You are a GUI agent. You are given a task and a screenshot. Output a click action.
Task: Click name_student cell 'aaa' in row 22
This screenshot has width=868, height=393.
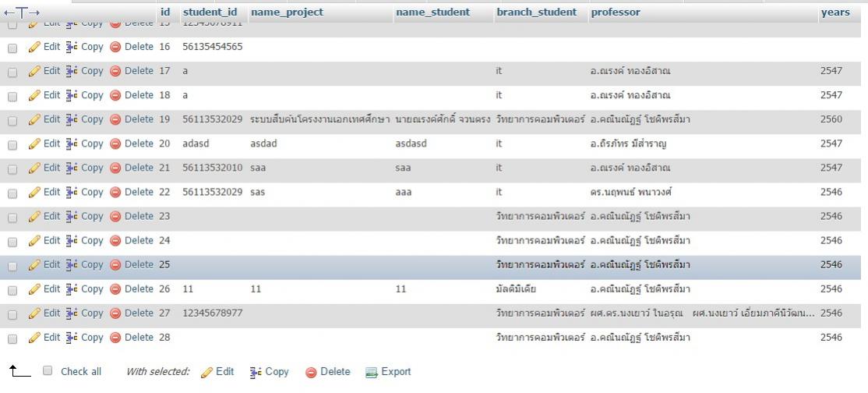[x=404, y=193]
